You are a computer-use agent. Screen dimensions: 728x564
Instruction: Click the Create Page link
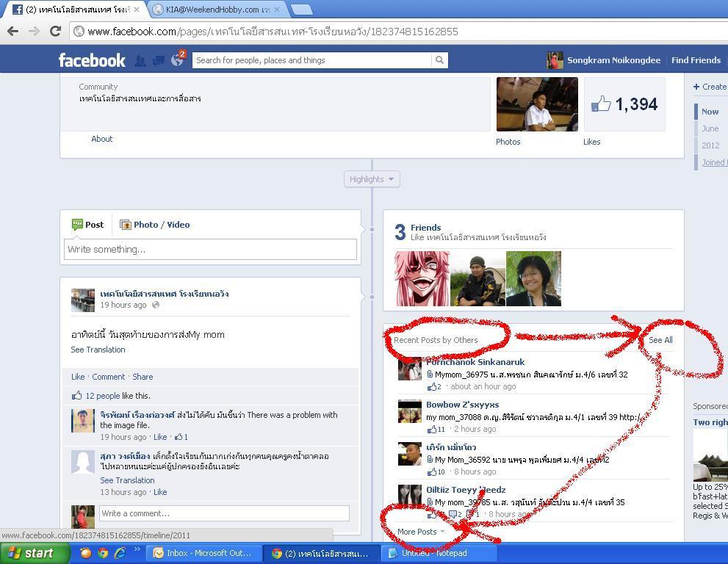click(x=710, y=87)
